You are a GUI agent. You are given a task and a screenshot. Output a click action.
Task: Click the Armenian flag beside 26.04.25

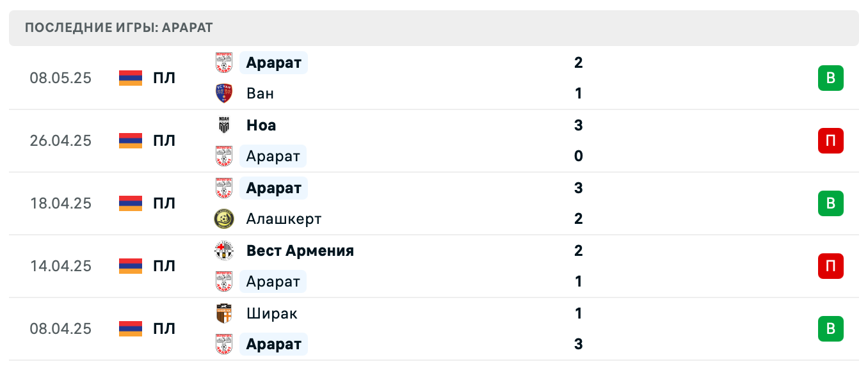point(129,141)
